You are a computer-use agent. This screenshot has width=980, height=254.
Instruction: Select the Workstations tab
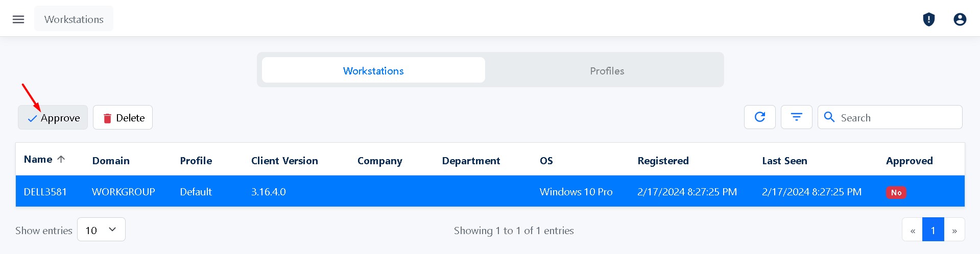pyautogui.click(x=373, y=71)
